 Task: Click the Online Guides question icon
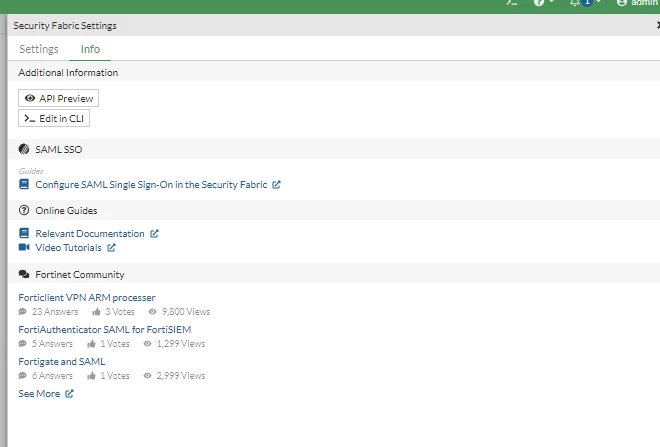click(x=24, y=210)
